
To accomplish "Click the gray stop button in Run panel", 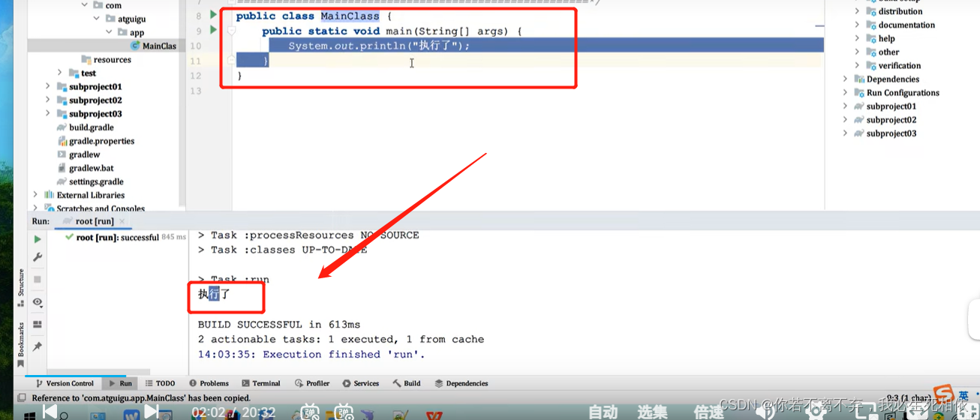I will click(x=38, y=279).
